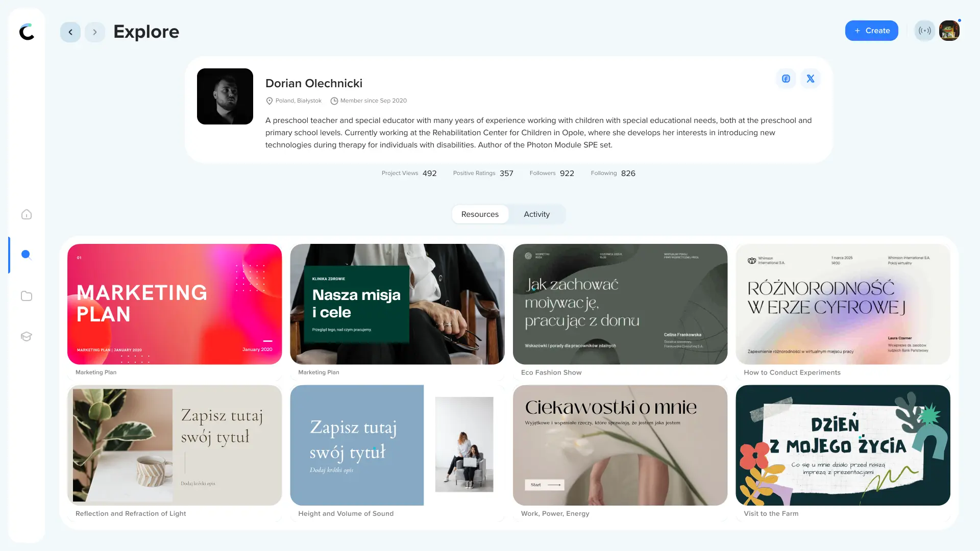Image resolution: width=980 pixels, height=551 pixels.
Task: Go back with the left chevron
Action: click(x=70, y=32)
